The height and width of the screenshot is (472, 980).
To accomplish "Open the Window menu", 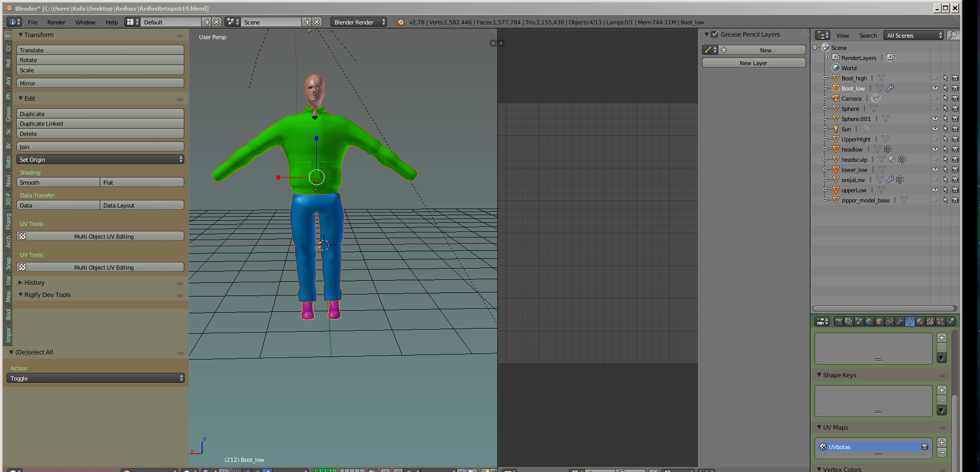I will tap(85, 22).
